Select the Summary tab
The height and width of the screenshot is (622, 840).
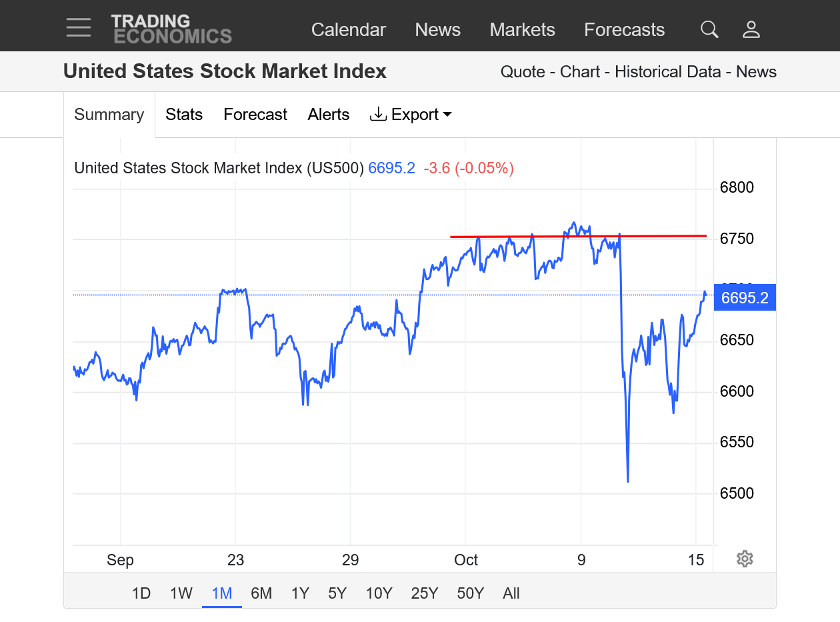109,115
